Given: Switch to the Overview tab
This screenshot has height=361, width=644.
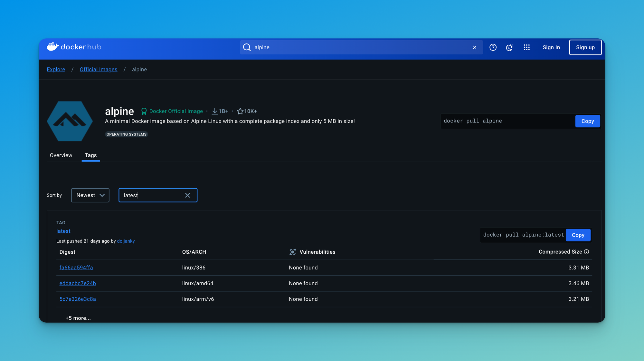Looking at the screenshot, I should coord(61,155).
